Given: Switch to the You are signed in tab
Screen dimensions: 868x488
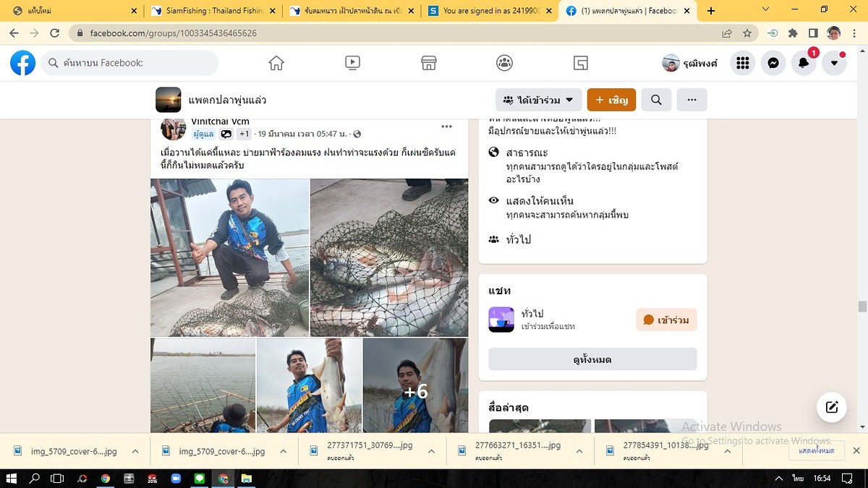Looking at the screenshot, I should tap(490, 11).
